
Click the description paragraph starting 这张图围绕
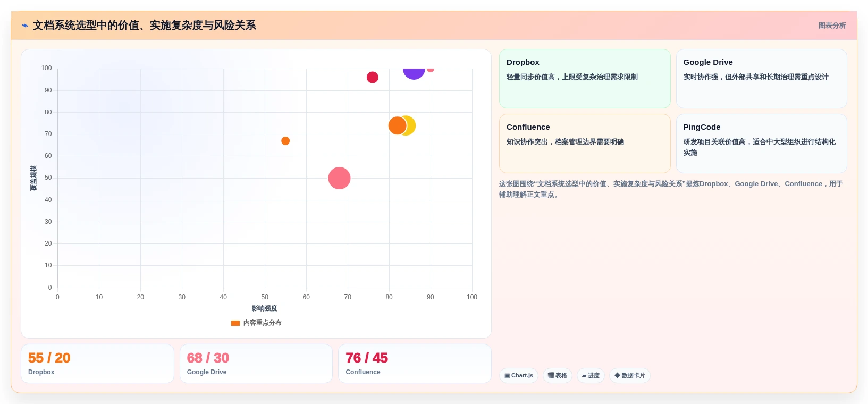(671, 189)
